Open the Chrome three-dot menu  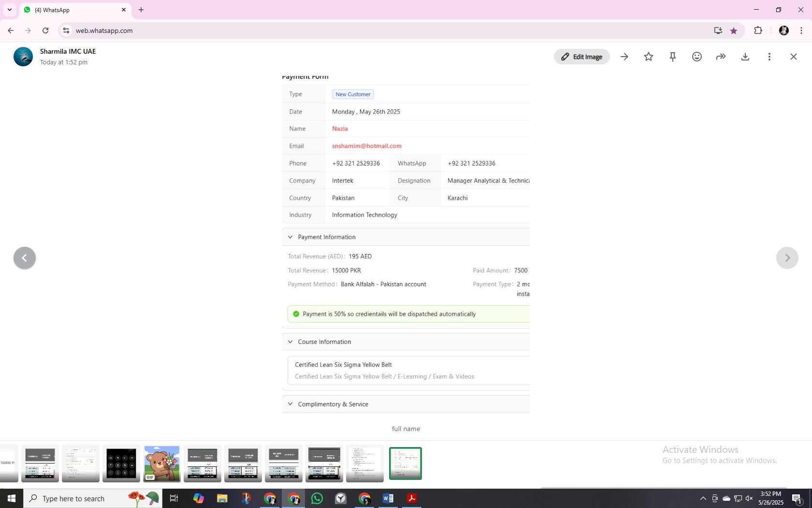(x=801, y=30)
